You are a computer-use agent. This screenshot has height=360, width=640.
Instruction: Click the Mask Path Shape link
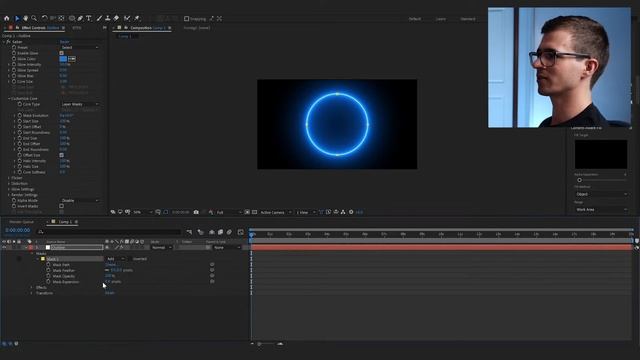point(111,264)
